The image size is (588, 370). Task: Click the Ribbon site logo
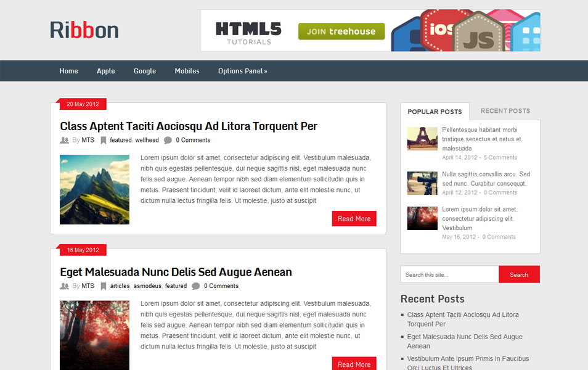pyautogui.click(x=84, y=30)
